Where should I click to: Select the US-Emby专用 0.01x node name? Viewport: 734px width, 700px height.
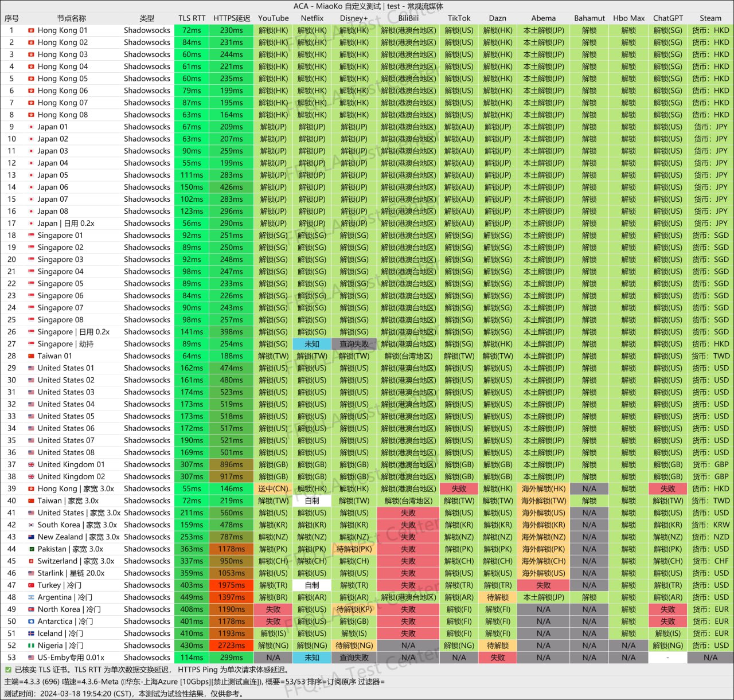click(x=71, y=658)
